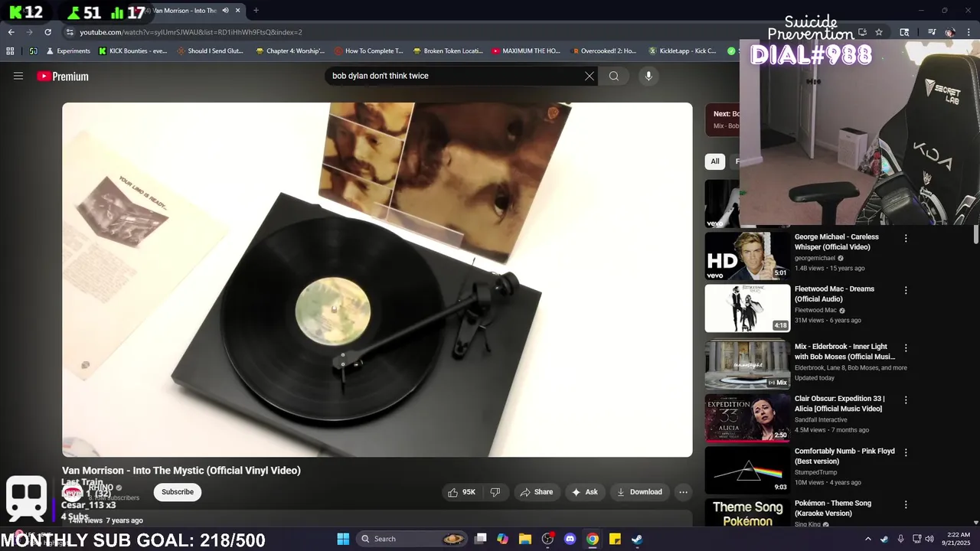Viewport: 980px width, 551px height.
Task: Open georgemichael channel name link
Action: point(815,259)
